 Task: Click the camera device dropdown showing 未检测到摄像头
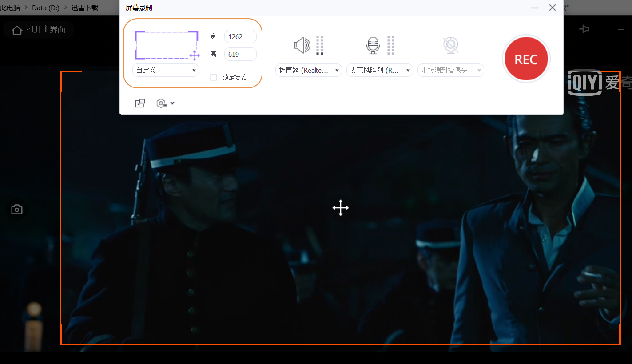450,70
